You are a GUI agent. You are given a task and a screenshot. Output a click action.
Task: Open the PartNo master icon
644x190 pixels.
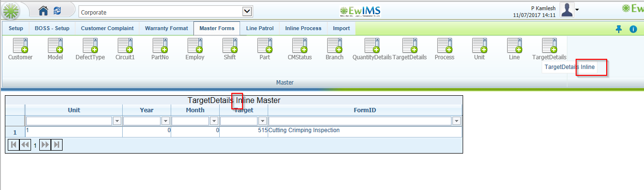(x=160, y=45)
